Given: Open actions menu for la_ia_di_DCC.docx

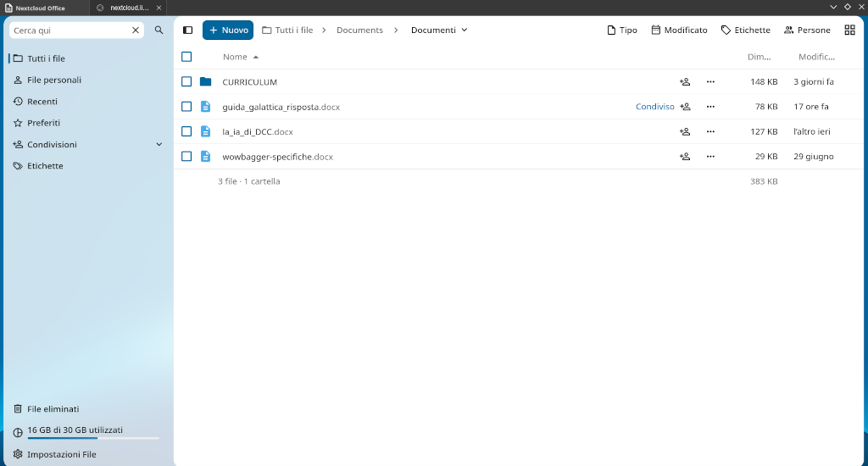Looking at the screenshot, I should [710, 131].
